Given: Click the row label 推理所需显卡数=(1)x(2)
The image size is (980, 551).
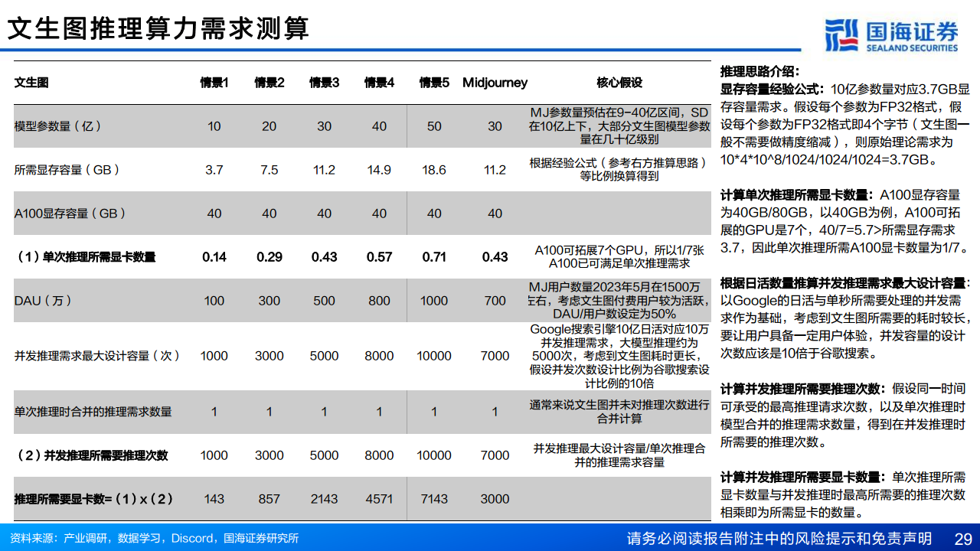Looking at the screenshot, I should pyautogui.click(x=93, y=499).
